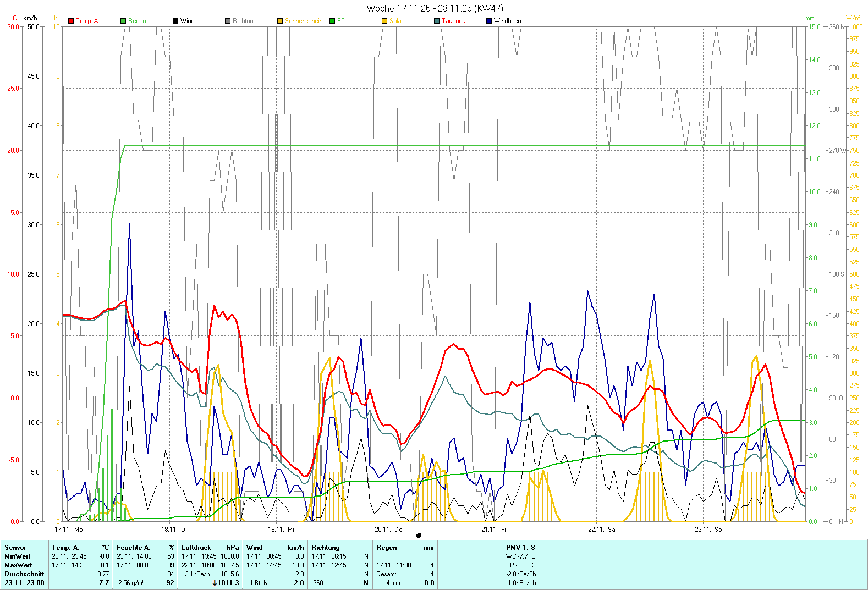
Task: Click the blue Windböen legend square
Action: click(x=489, y=21)
